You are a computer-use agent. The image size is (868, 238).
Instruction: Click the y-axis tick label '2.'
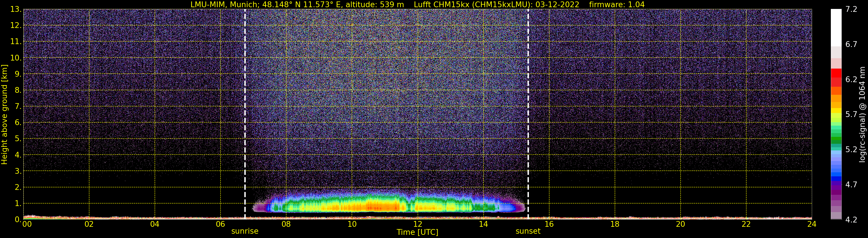18,187
